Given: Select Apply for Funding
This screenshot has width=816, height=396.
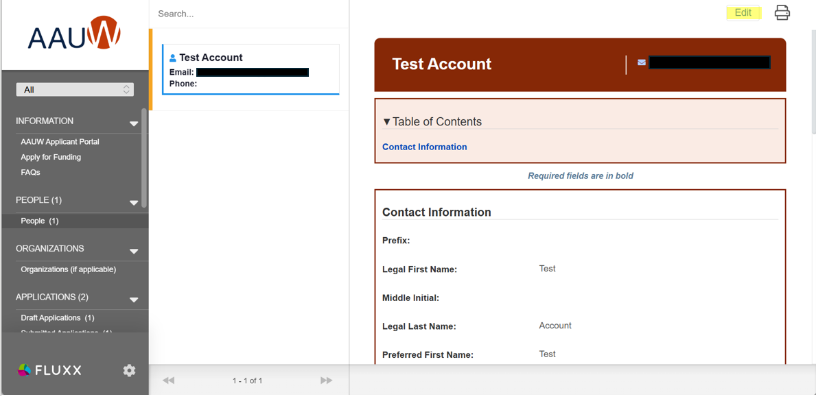Looking at the screenshot, I should pyautogui.click(x=50, y=157).
